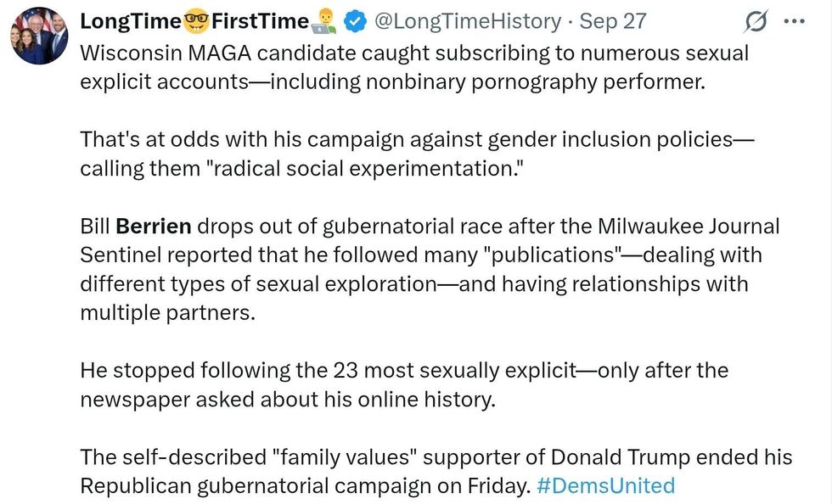832x504 pixels.
Task: Click the bolded word Berrien
Action: pyautogui.click(x=155, y=227)
